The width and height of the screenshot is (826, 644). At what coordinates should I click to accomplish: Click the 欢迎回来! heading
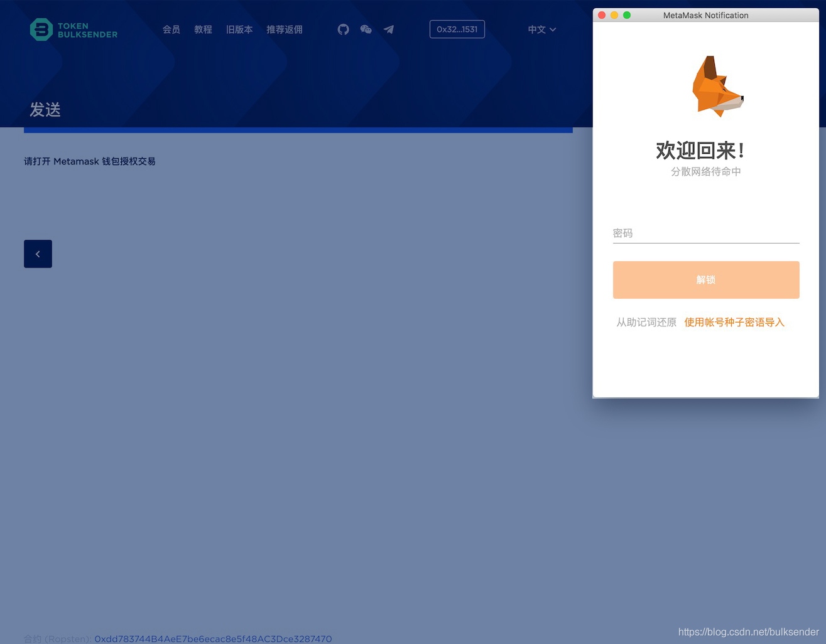click(x=700, y=151)
